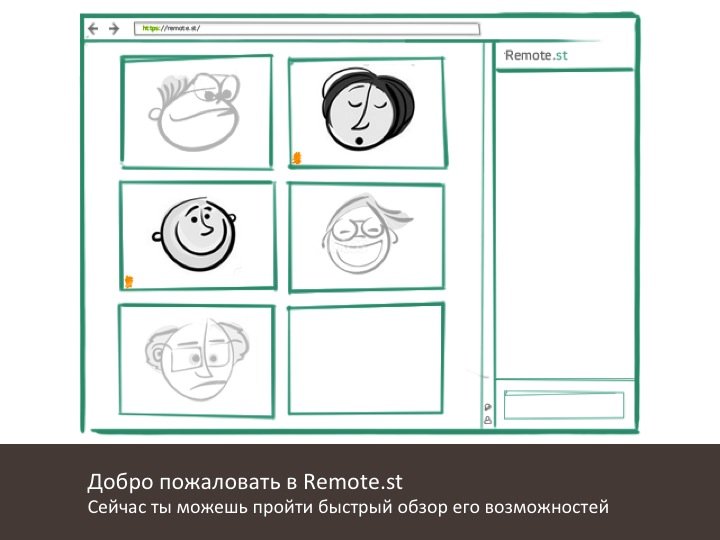
Task: Select the laughing person with glasses tile
Action: (366, 236)
